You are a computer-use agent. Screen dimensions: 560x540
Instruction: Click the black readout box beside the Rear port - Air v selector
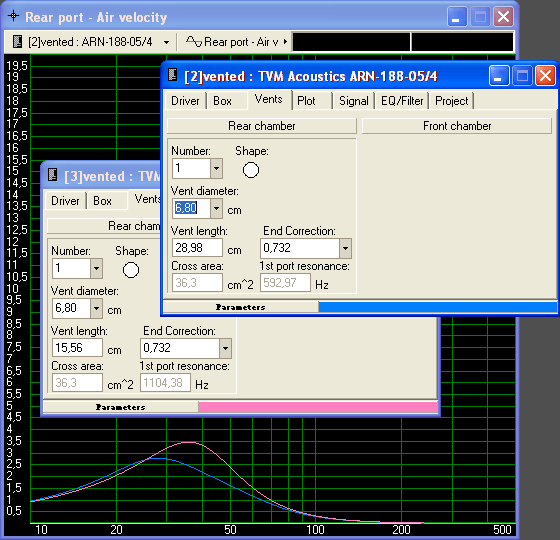point(351,42)
